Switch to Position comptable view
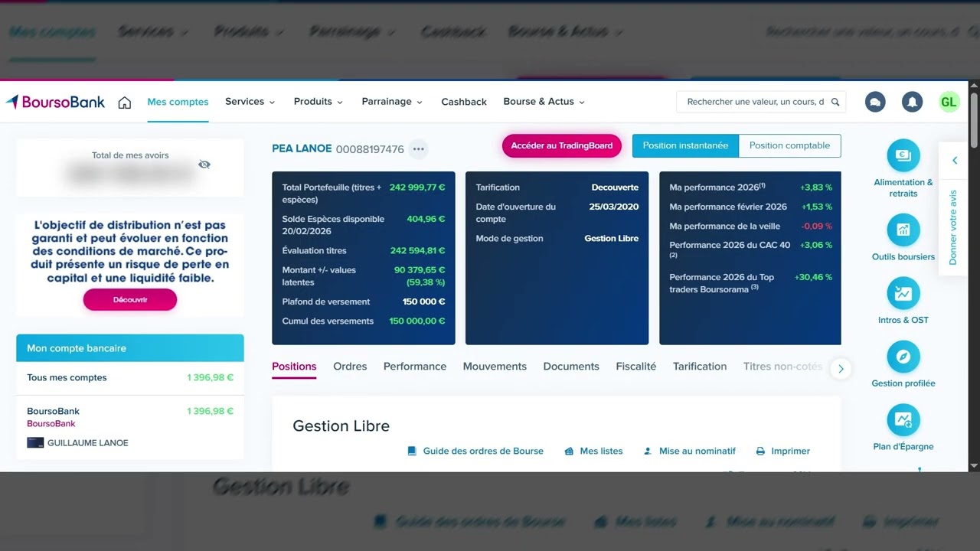 click(789, 145)
